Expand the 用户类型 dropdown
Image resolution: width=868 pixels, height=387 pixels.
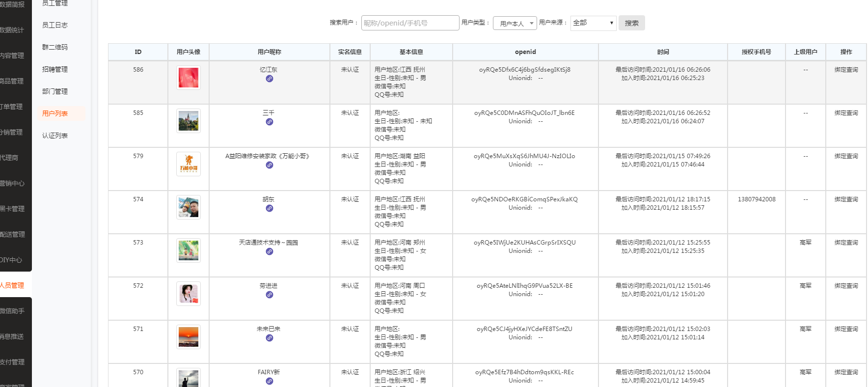click(x=515, y=23)
